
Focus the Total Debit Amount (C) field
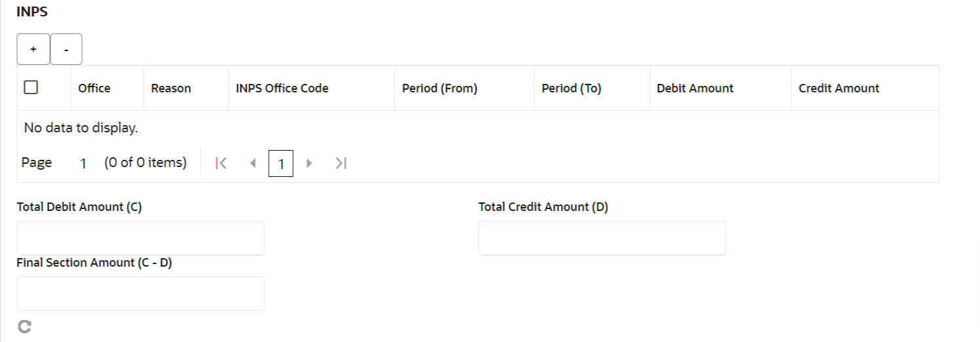140,238
